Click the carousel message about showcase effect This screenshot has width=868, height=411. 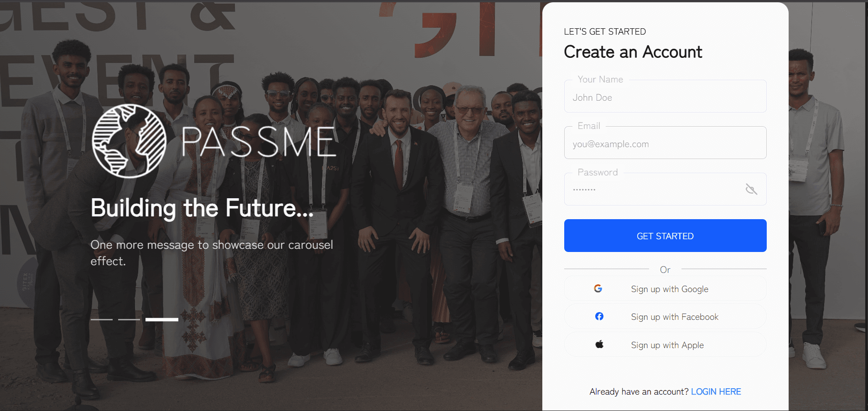212,253
